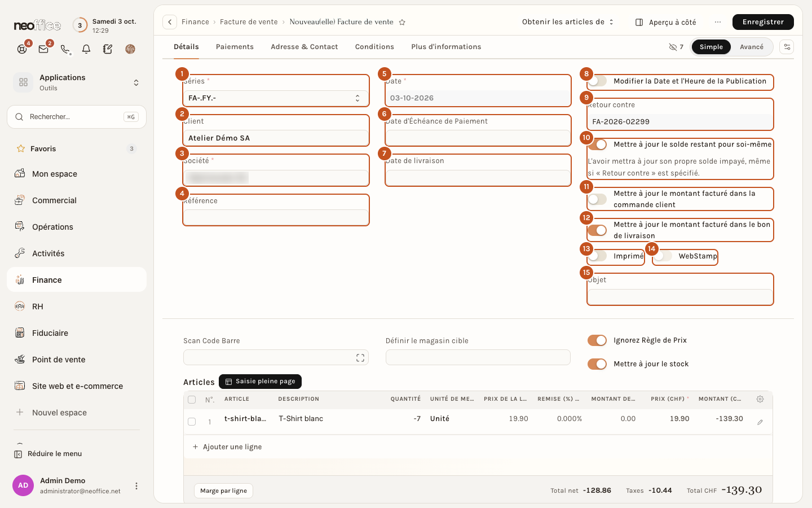Open the Applications switcher
Image resolution: width=812 pixels, height=508 pixels.
pyautogui.click(x=77, y=82)
